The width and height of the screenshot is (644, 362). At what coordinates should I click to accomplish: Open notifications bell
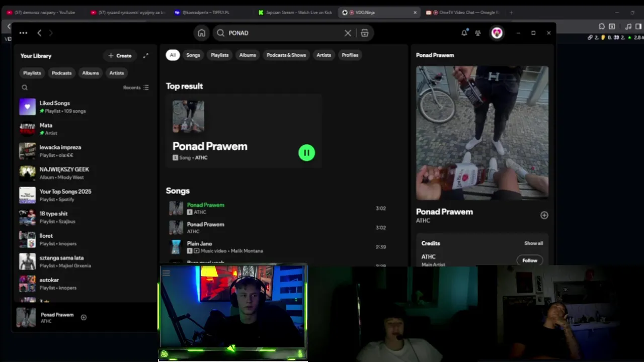[464, 33]
